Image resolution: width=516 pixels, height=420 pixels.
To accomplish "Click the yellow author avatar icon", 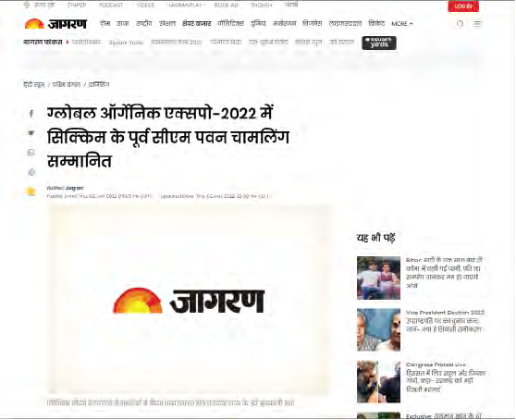I will coord(31,191).
